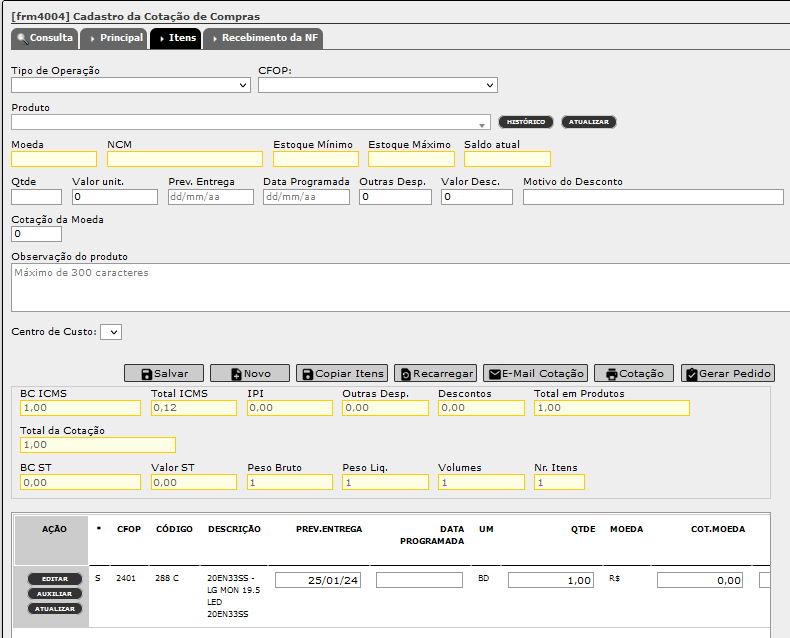
Task: Click the Salvar floppy disk icon
Action: point(147,374)
